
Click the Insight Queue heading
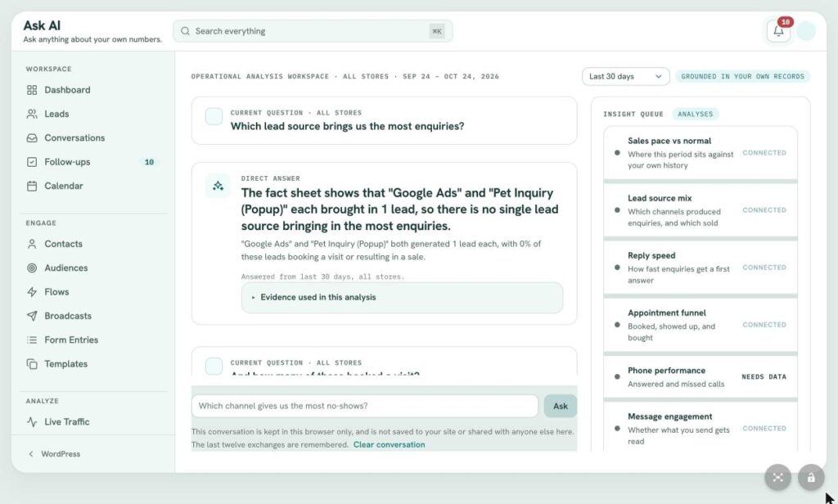(x=633, y=114)
